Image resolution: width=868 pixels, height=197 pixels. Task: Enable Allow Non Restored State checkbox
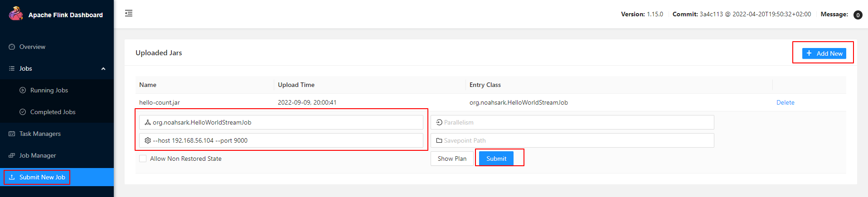[x=143, y=159]
